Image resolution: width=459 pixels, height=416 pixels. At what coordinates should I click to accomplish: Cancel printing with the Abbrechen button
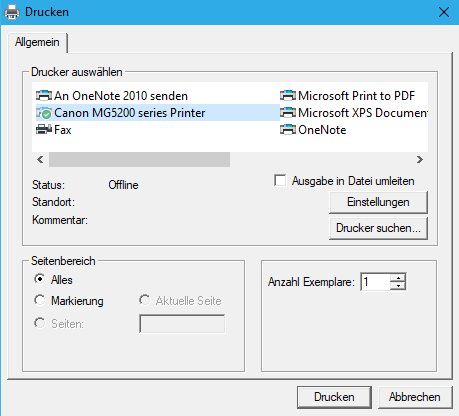click(x=415, y=397)
